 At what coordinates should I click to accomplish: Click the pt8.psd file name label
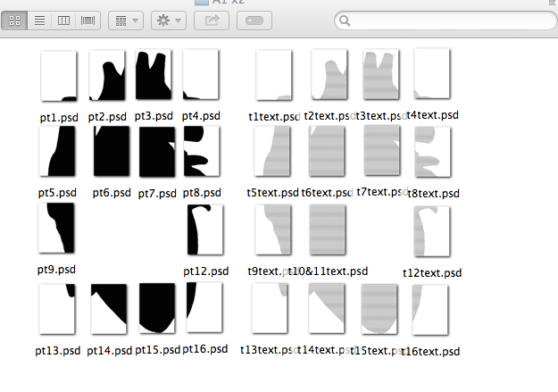tap(202, 193)
